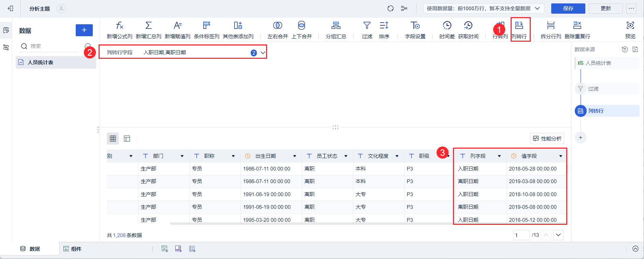Open the 条件标签列 tool
The width and height of the screenshot is (644, 259).
point(206,30)
